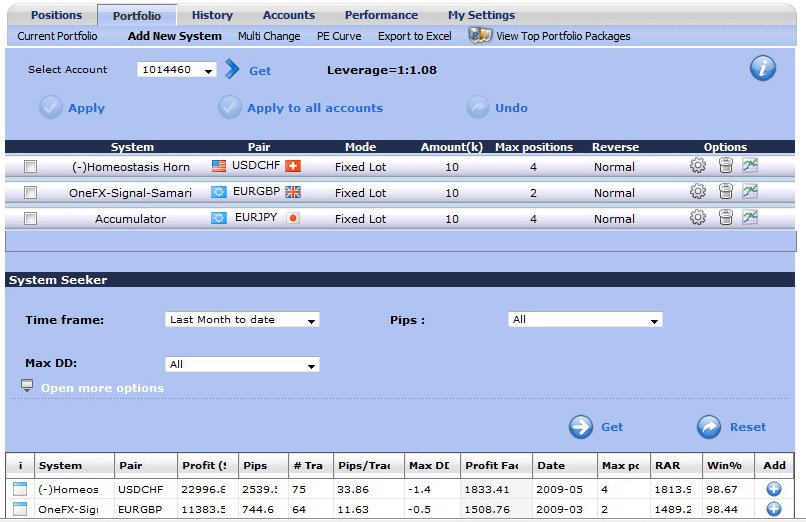
Task: Click Get link in System Seeker
Action: click(612, 427)
